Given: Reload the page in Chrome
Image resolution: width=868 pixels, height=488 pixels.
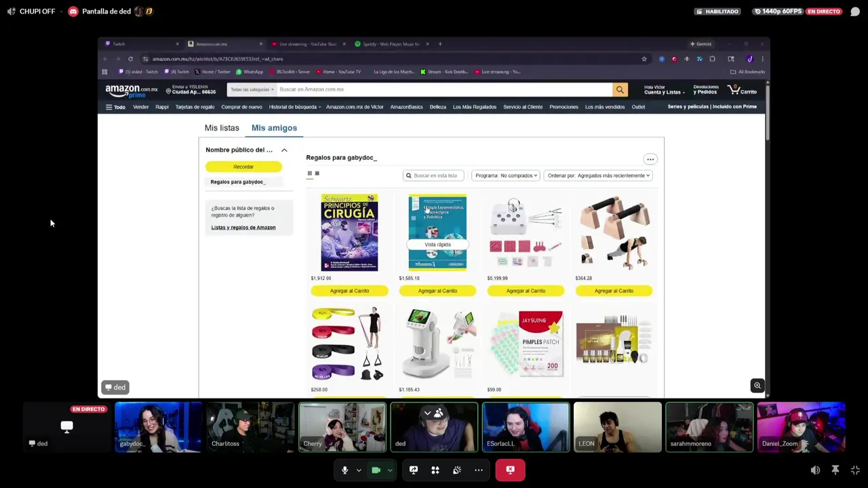Looking at the screenshot, I should [130, 59].
